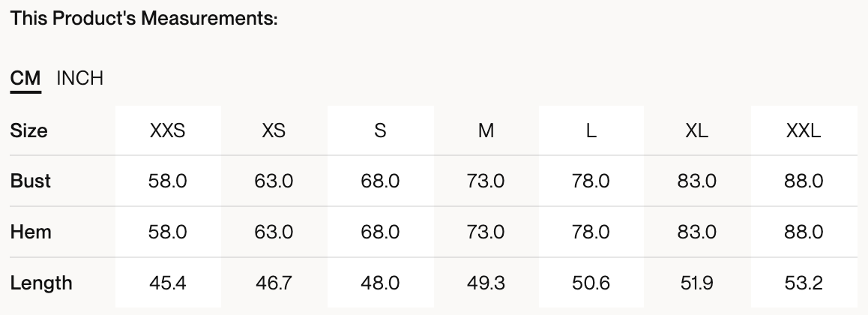Click the Bust measurement for size L
This screenshot has height=315, width=868.
(x=591, y=181)
